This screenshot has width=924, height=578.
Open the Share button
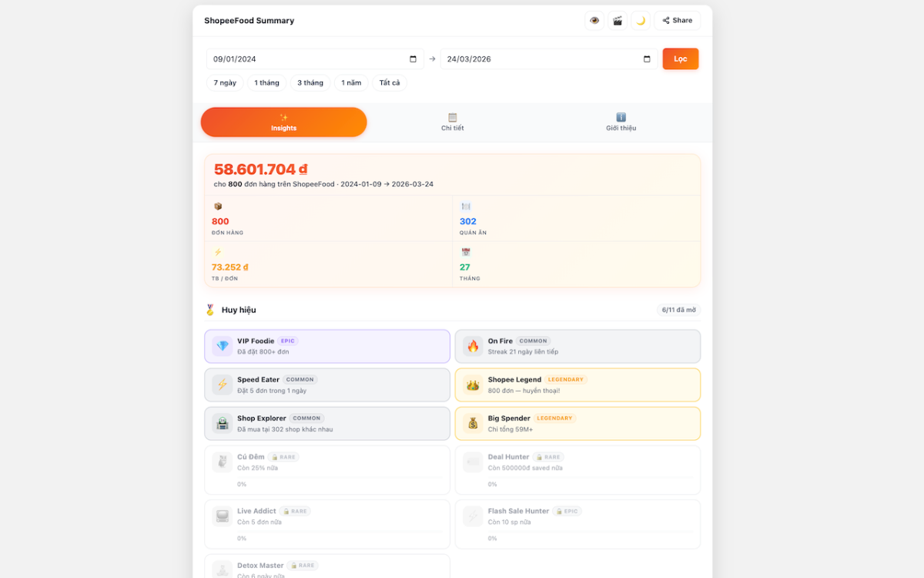[x=678, y=21]
